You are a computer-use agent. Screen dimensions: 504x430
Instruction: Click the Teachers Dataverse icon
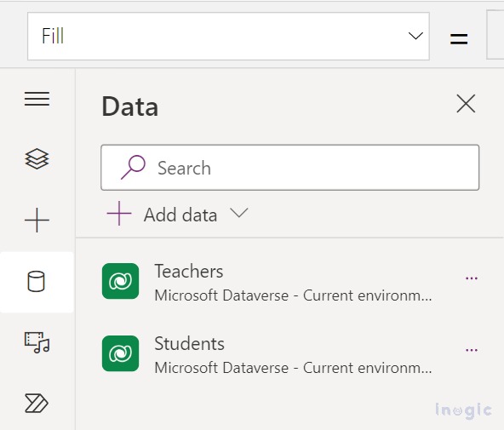(121, 281)
